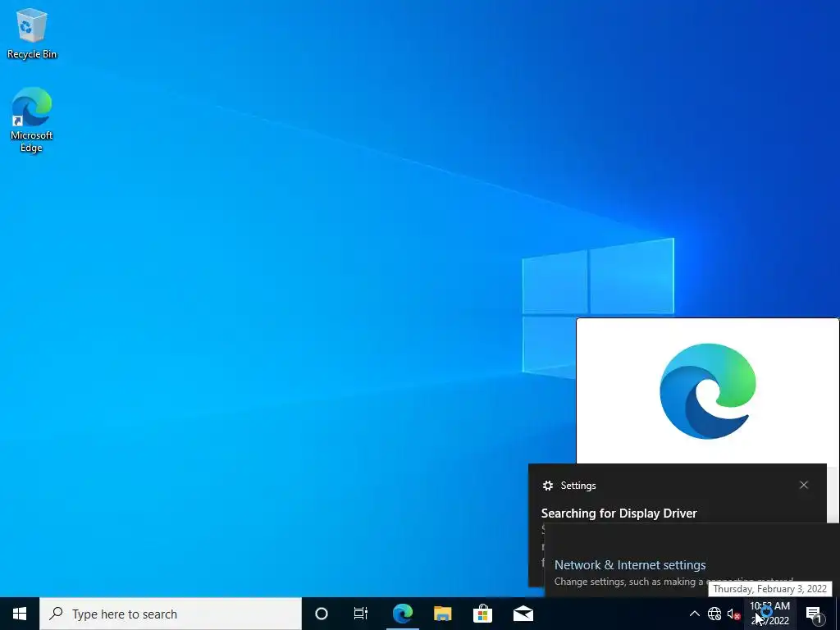Open the Mail app on the taskbar

click(523, 614)
